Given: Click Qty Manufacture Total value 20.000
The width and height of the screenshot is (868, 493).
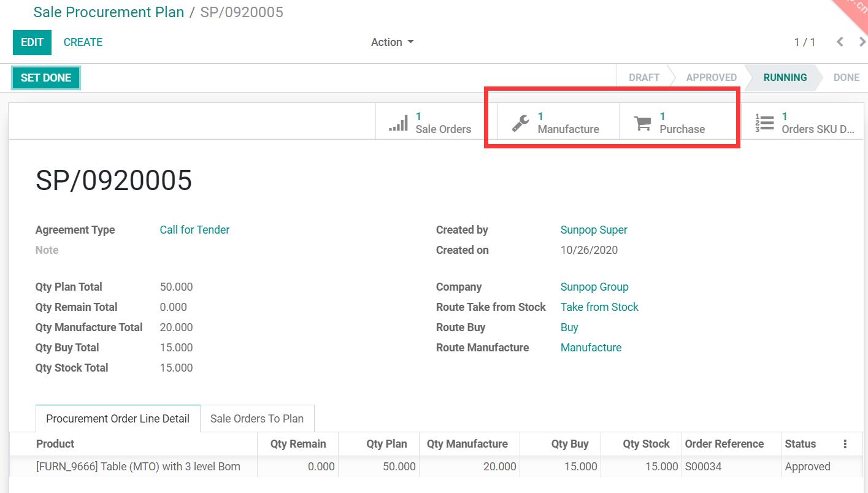Looking at the screenshot, I should (176, 327).
